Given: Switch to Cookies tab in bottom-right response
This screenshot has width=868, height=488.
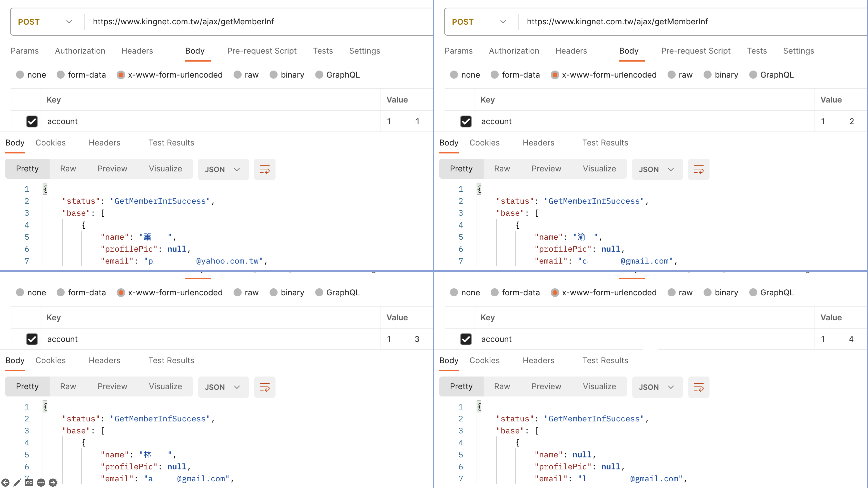Looking at the screenshot, I should (x=485, y=361).
